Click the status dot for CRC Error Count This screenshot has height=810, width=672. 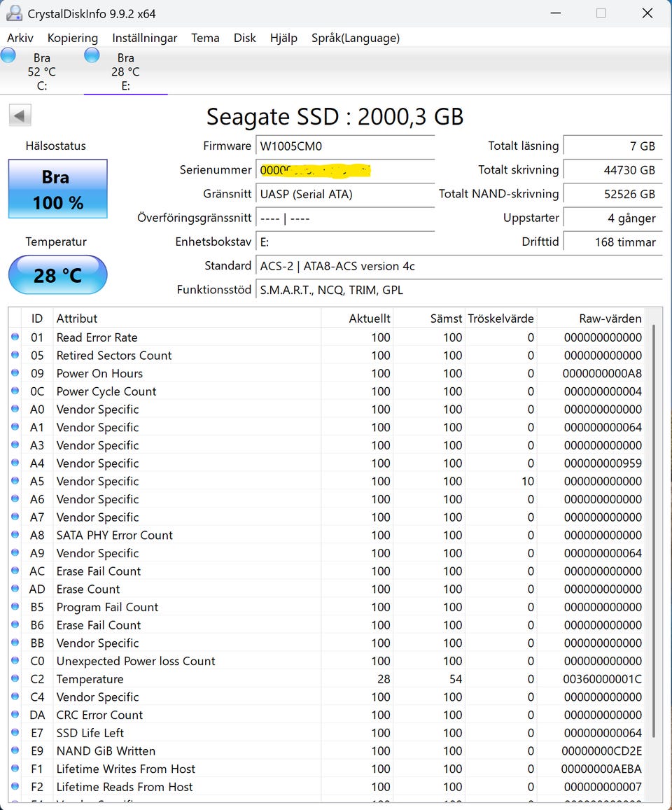click(x=15, y=714)
